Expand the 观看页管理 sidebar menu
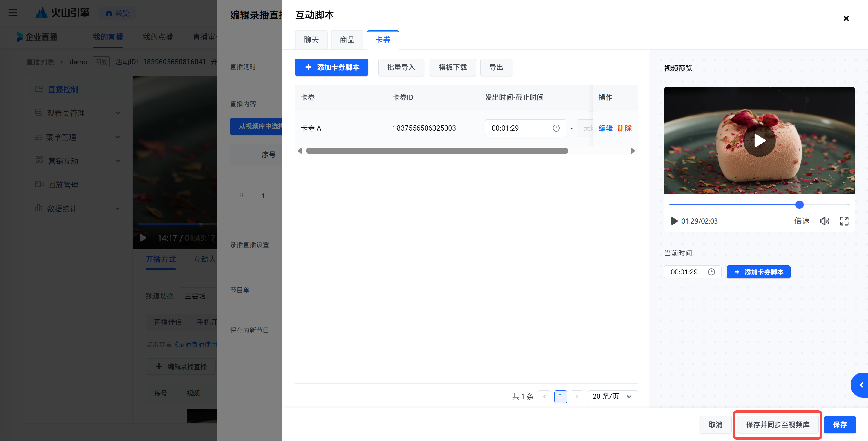The height and width of the screenshot is (441, 868). [x=77, y=113]
